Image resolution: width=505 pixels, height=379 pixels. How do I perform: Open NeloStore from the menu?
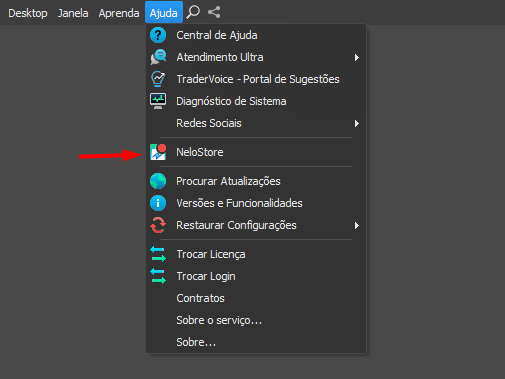[x=256, y=152]
